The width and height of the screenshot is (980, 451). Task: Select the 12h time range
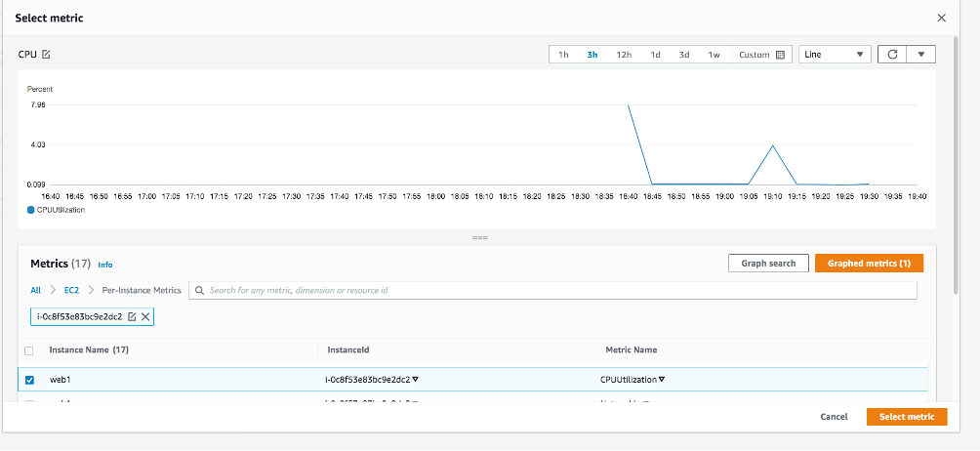pyautogui.click(x=624, y=55)
